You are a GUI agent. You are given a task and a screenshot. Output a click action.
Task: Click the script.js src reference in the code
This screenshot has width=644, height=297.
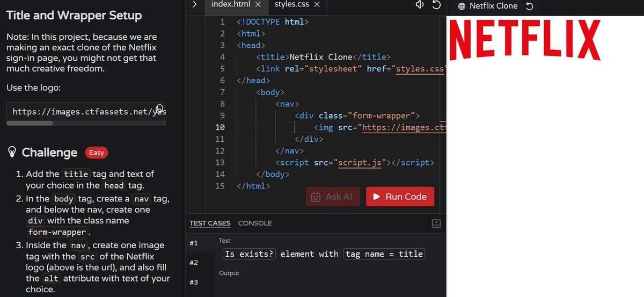360,162
